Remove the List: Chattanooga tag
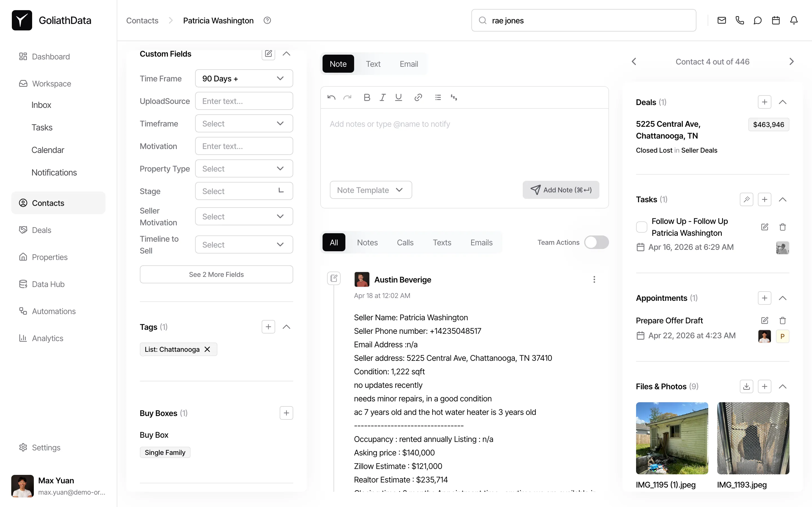812x507 pixels. click(207, 349)
